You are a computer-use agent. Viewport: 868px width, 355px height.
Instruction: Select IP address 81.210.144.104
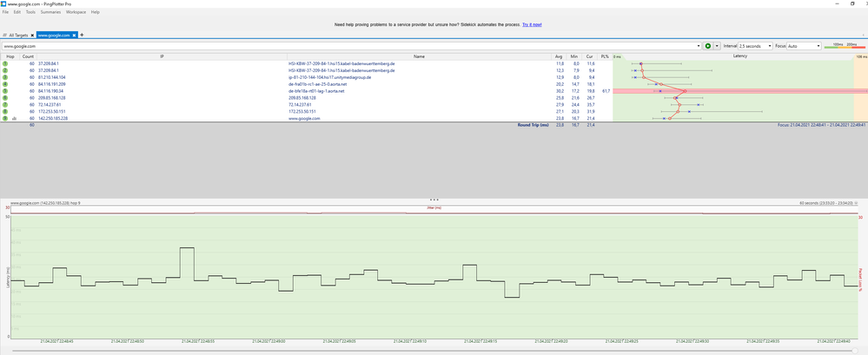(51, 77)
